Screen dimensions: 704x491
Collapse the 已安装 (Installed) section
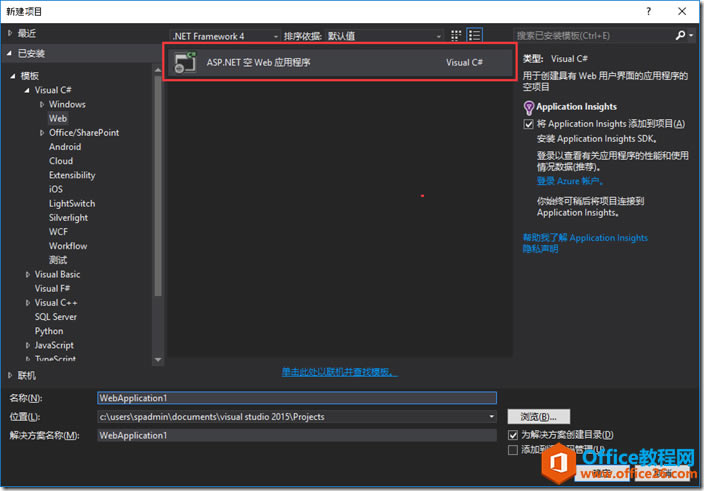point(9,53)
